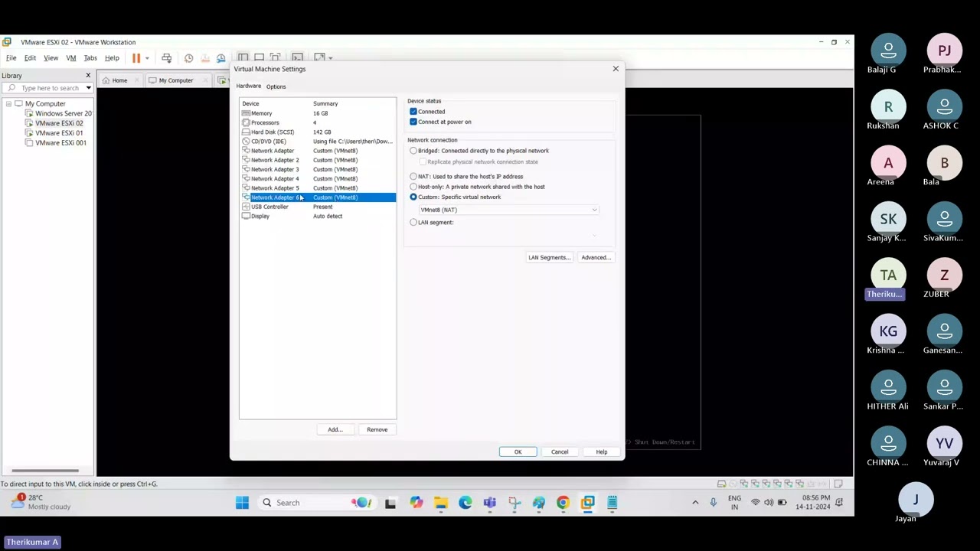Screen dimensions: 980x551
Task: Open the library search filter dropdown arrow
Action: point(88,88)
